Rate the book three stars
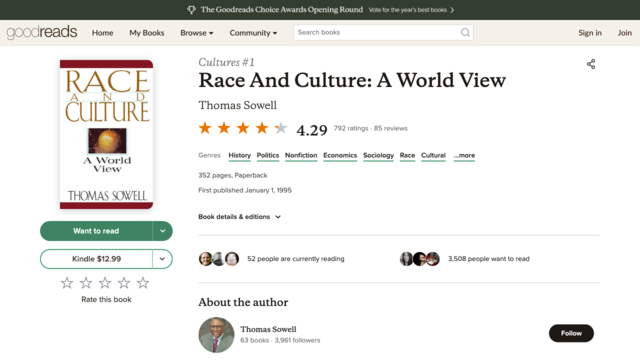640x360 pixels. [105, 283]
